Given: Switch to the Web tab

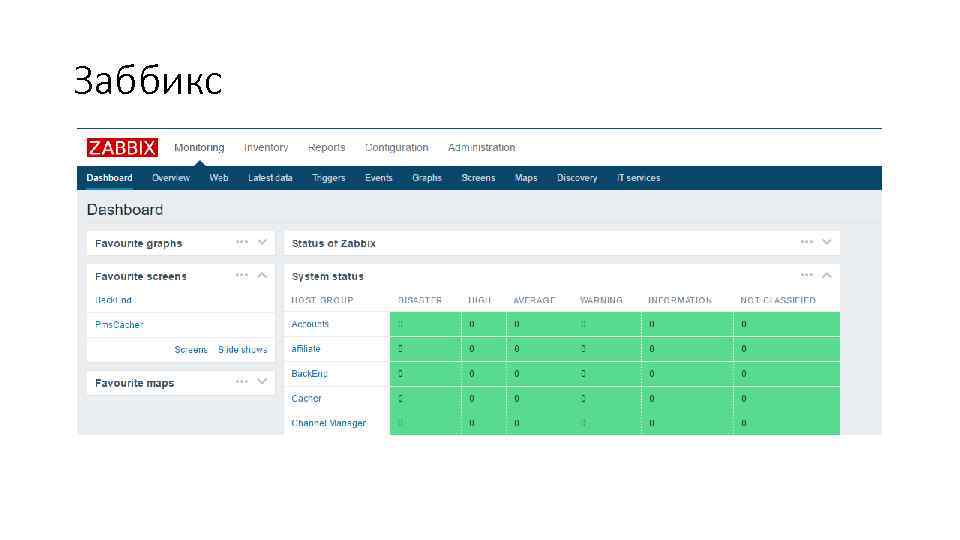Looking at the screenshot, I should tap(219, 178).
